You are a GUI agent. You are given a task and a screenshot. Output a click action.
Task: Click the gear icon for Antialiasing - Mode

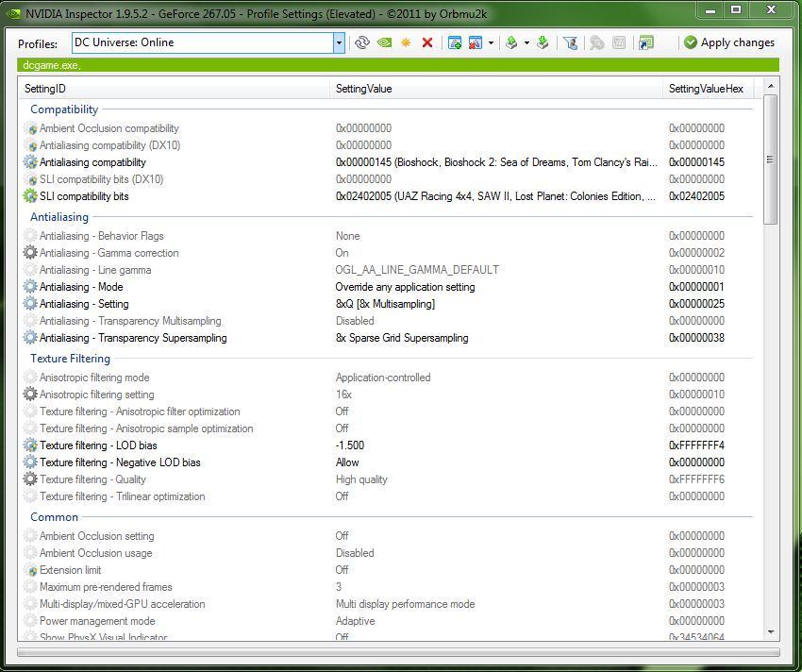pyautogui.click(x=31, y=287)
